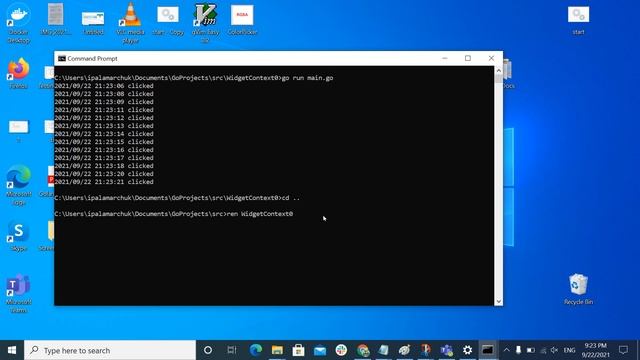This screenshot has width=640, height=360.
Task: Click the 'cd ..' command line
Action: [x=177, y=198]
